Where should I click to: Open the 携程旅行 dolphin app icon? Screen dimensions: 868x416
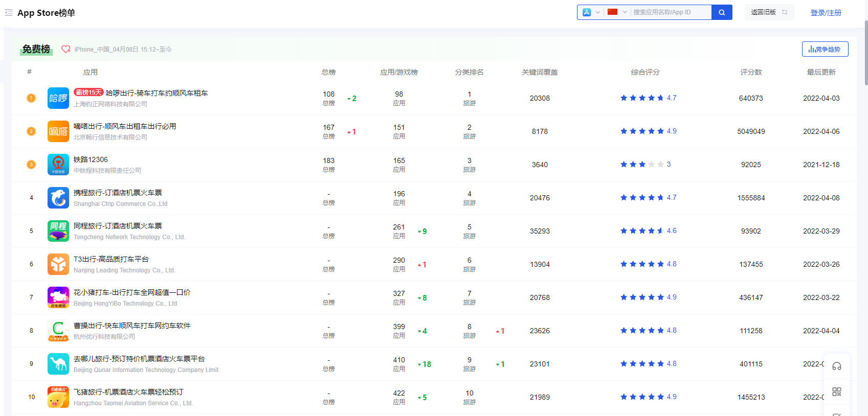58,198
